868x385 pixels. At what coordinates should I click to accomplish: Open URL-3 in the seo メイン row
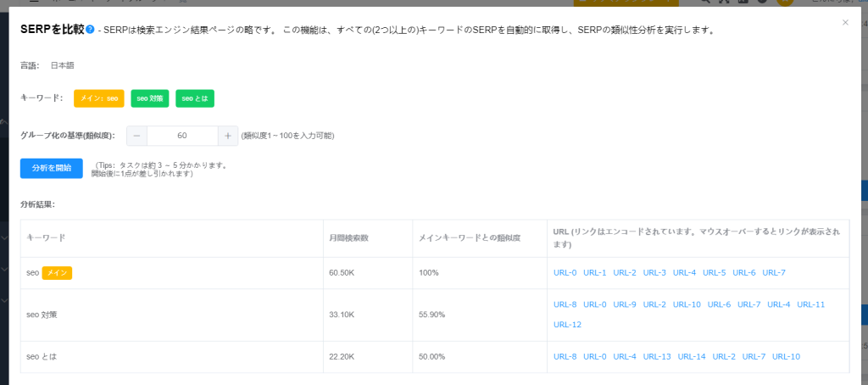click(x=654, y=272)
